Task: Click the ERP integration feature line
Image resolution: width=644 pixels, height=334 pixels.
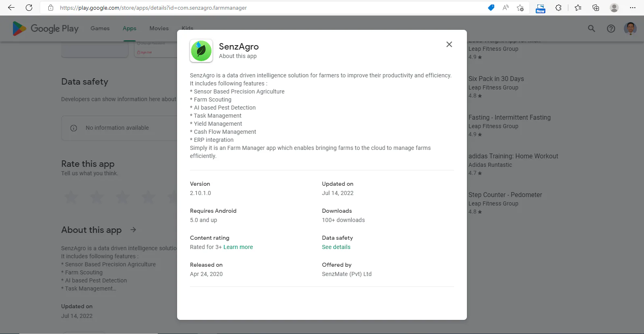Action: [x=212, y=140]
